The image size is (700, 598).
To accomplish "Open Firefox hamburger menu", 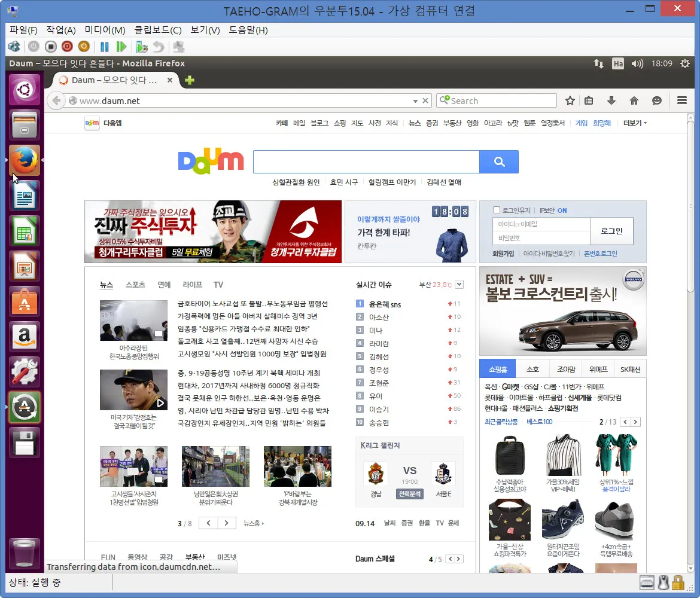I will [681, 100].
